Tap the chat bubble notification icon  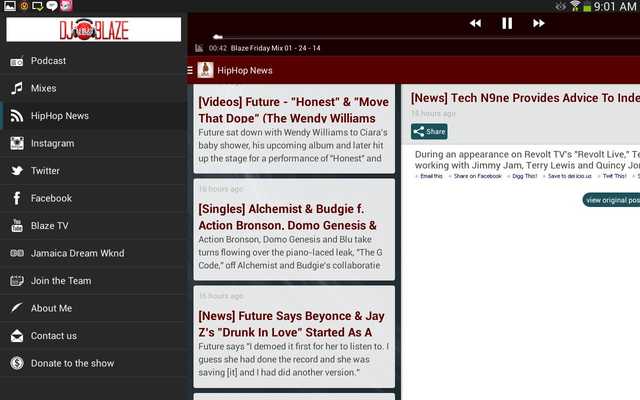pos(51,6)
